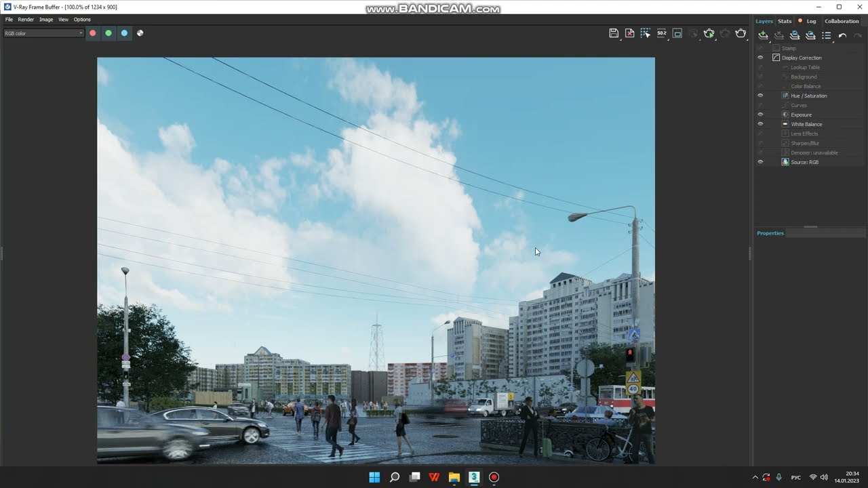Viewport: 868px width, 488px height.
Task: Open the RGB color channel dropdown
Action: (43, 33)
